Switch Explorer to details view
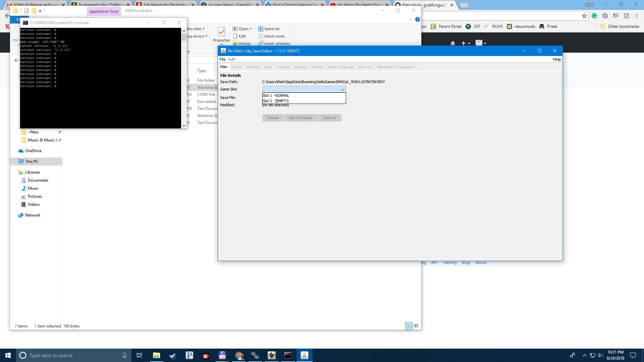Image resolution: width=644 pixels, height=362 pixels. tap(409, 325)
